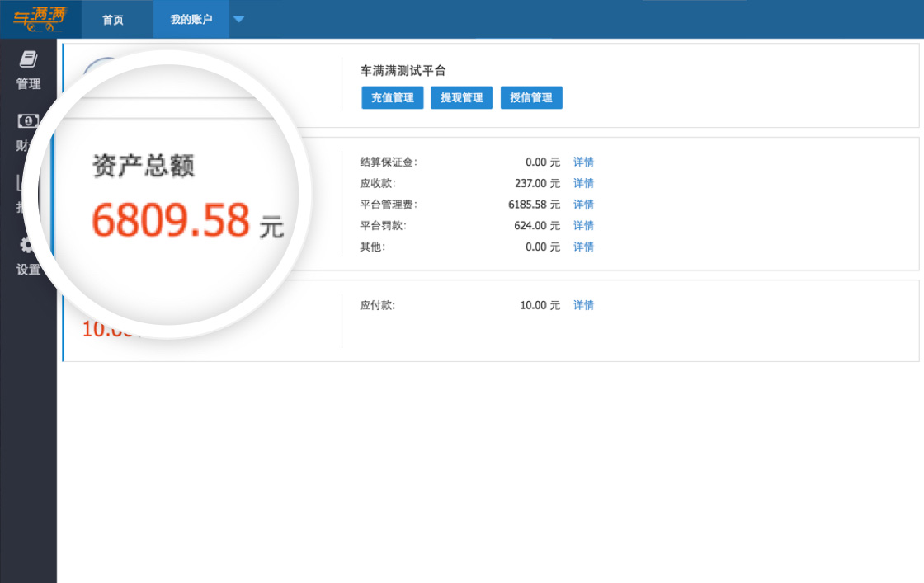The image size is (924, 583).
Task: Open 设置 gear icon in sidebar
Action: 27,246
